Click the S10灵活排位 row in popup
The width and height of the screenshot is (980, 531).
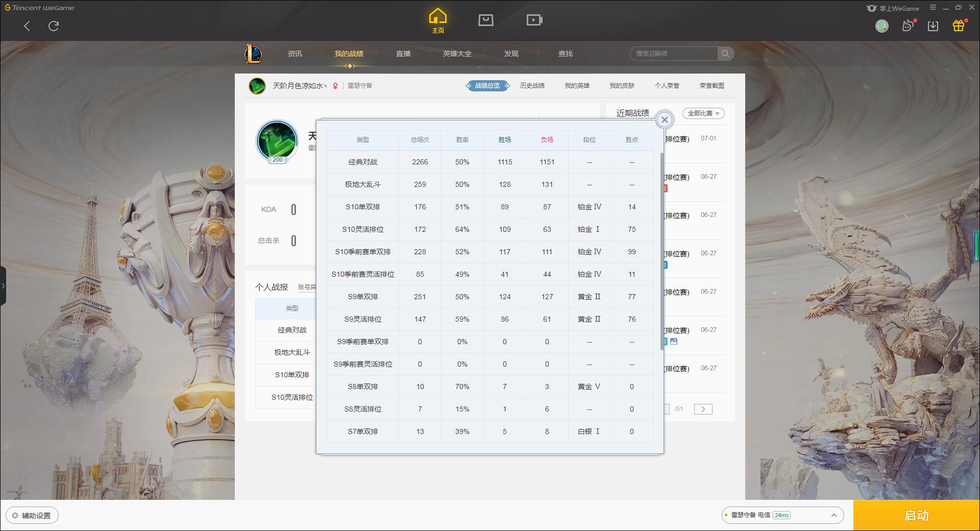(x=490, y=229)
